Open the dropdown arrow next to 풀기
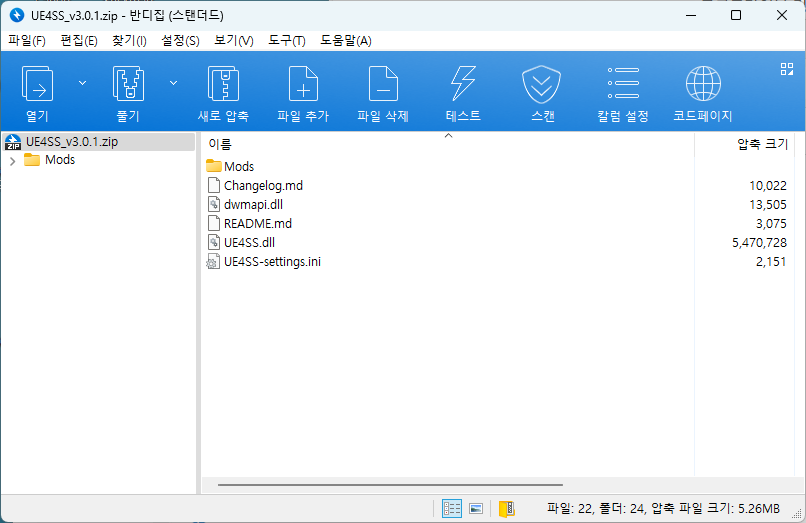This screenshot has height=523, width=806. pyautogui.click(x=174, y=83)
